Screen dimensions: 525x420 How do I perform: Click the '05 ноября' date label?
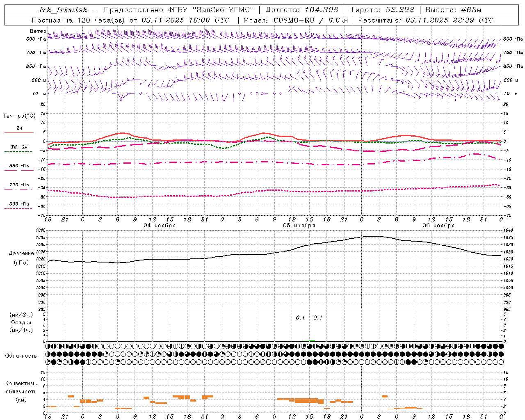(299, 226)
